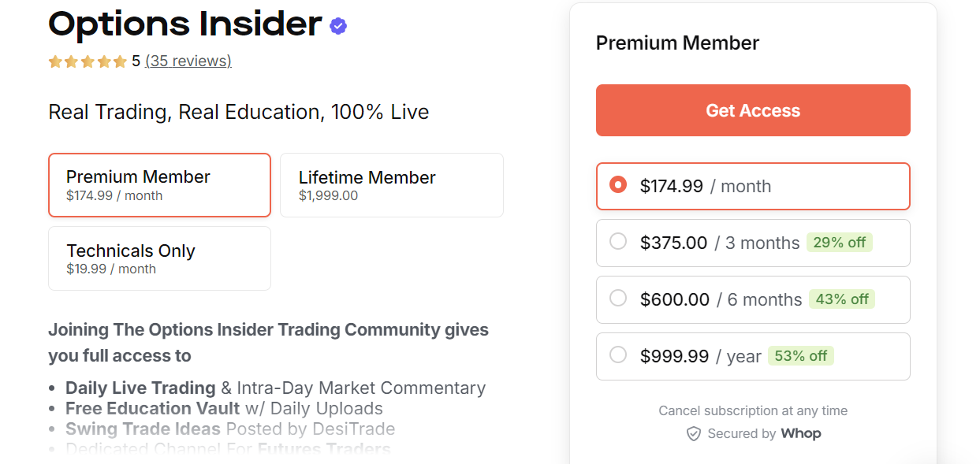Click the 43% off badge
The image size is (980, 464).
coord(841,299)
